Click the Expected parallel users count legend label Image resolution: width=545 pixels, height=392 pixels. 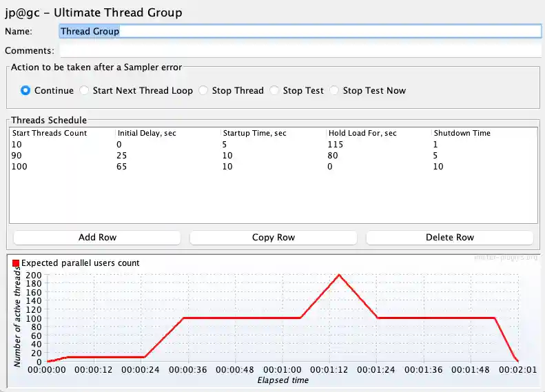pyautogui.click(x=81, y=263)
